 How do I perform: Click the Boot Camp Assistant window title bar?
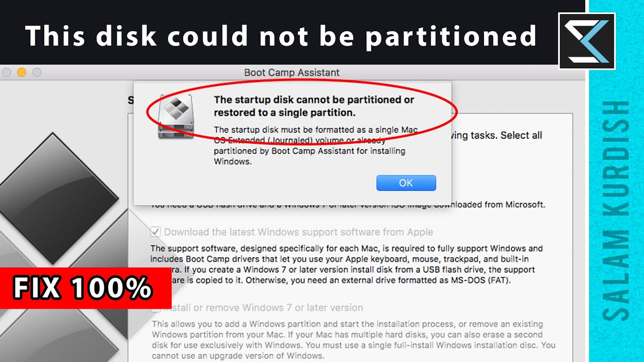click(x=292, y=72)
